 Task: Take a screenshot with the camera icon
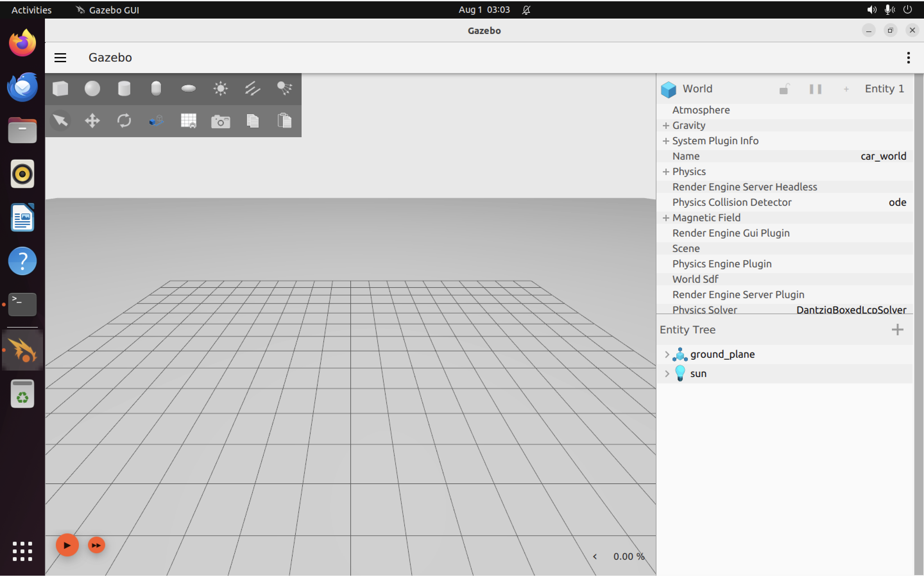click(220, 121)
